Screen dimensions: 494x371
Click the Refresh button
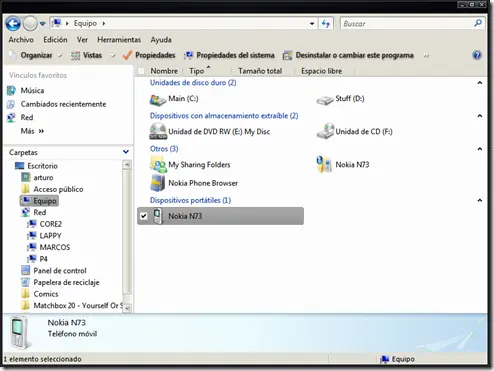(x=326, y=24)
